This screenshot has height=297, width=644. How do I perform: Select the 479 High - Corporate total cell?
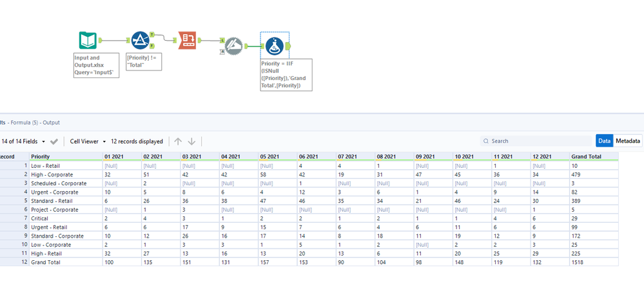coord(594,174)
